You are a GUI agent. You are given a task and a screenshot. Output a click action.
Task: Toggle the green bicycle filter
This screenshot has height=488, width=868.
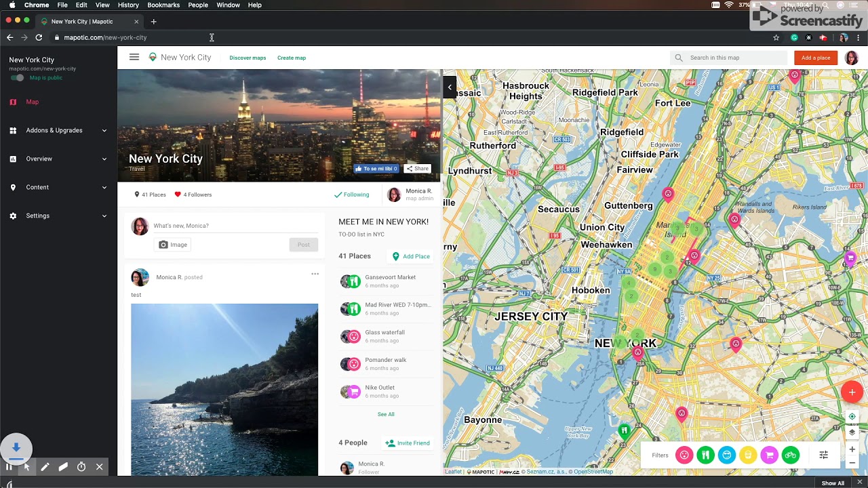(791, 455)
